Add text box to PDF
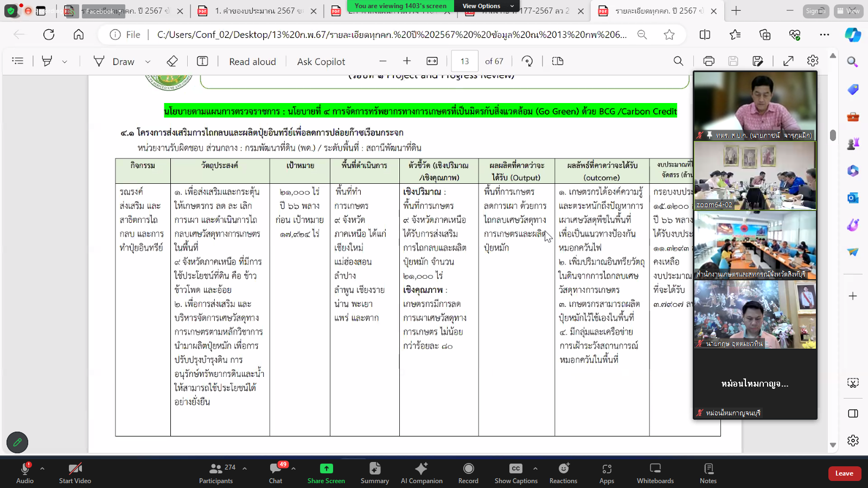The image size is (868, 488). pos(202,61)
